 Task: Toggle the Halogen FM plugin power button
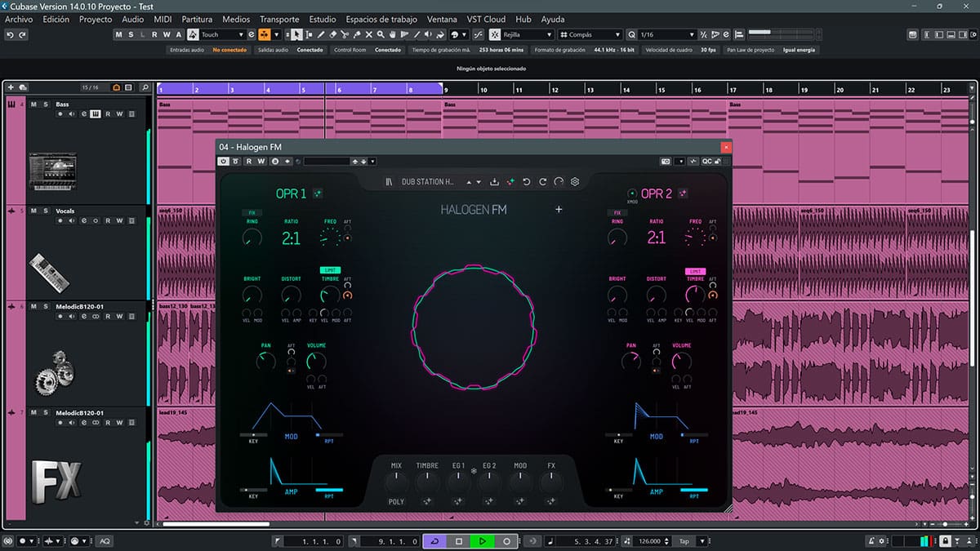(x=224, y=162)
